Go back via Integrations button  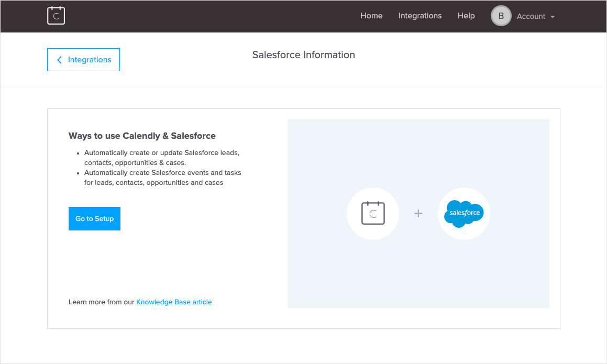[x=84, y=60]
